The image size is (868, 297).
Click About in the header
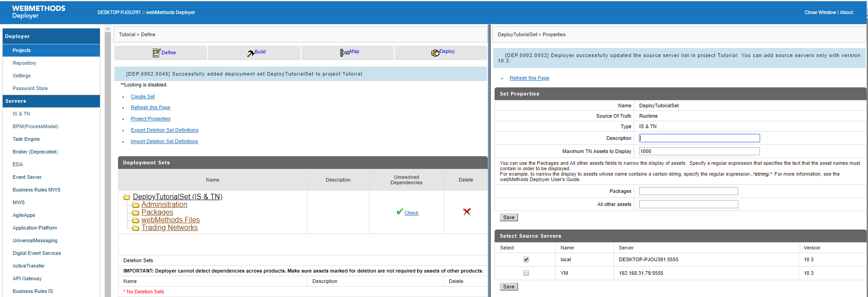pyautogui.click(x=846, y=12)
